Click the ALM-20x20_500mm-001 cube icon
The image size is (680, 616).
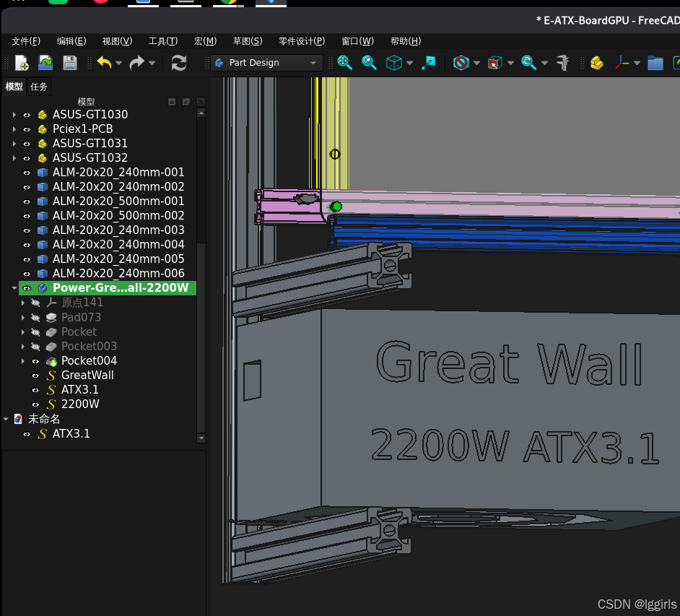(x=43, y=201)
